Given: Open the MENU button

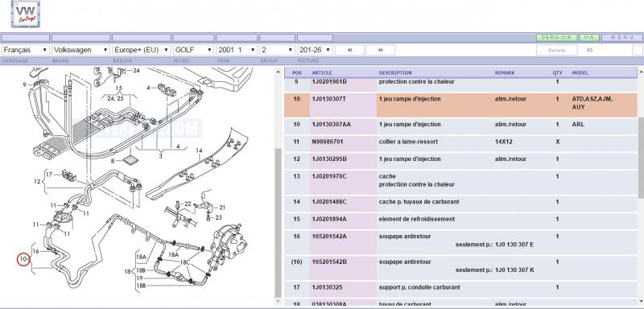Looking at the screenshot, I should click(x=621, y=37).
